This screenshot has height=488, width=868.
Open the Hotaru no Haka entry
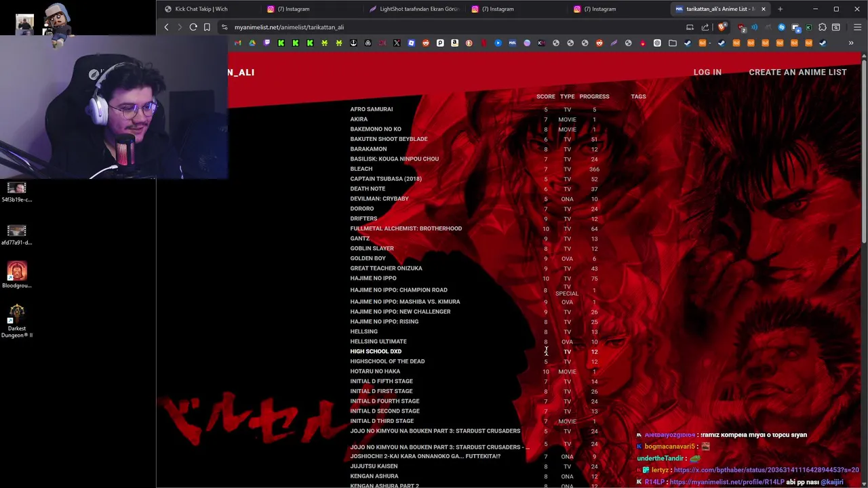pyautogui.click(x=375, y=371)
